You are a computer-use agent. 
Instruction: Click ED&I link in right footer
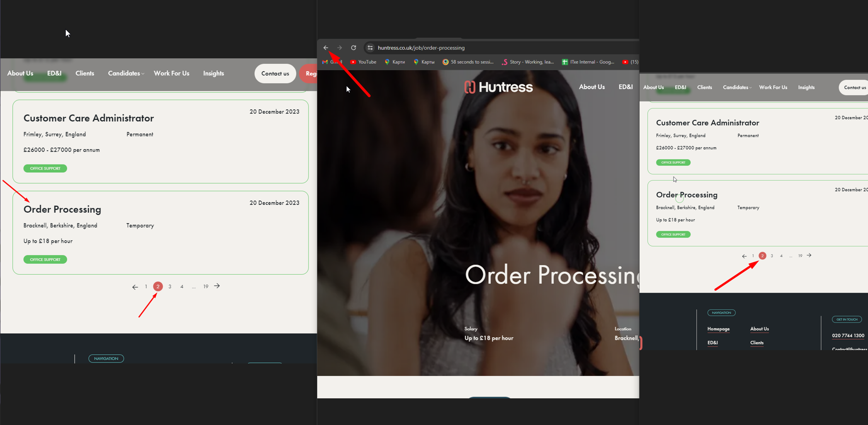point(713,343)
